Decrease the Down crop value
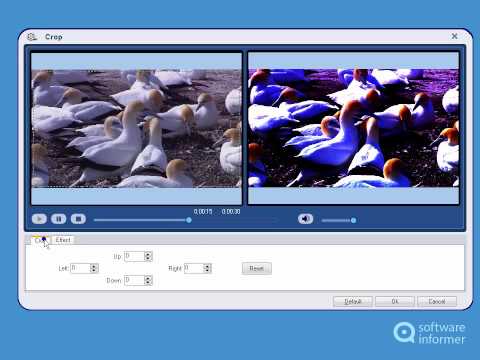Screen dimensions: 480x360 148,282
